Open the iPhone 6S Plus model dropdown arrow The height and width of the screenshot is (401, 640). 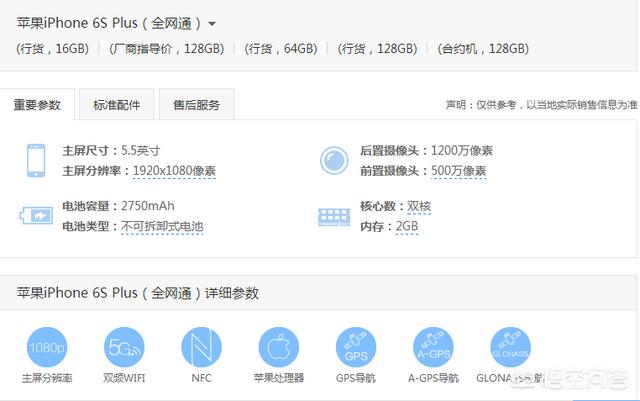point(212,24)
